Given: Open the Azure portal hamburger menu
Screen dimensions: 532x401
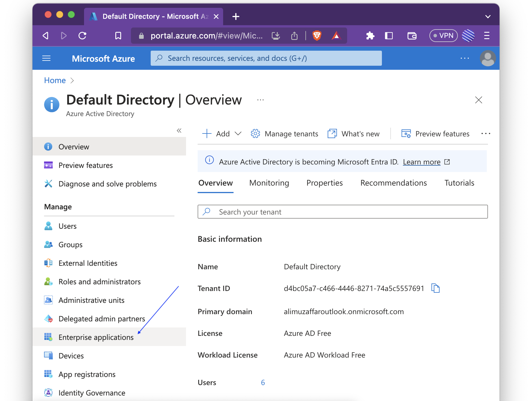Looking at the screenshot, I should click(46, 58).
